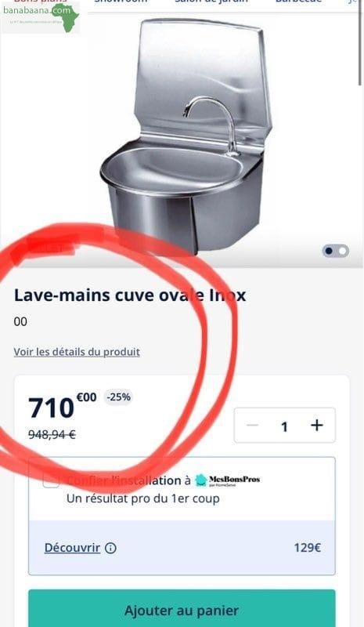364x627 pixels.
Task: Open the info icon next to Découvrir
Action: click(110, 548)
